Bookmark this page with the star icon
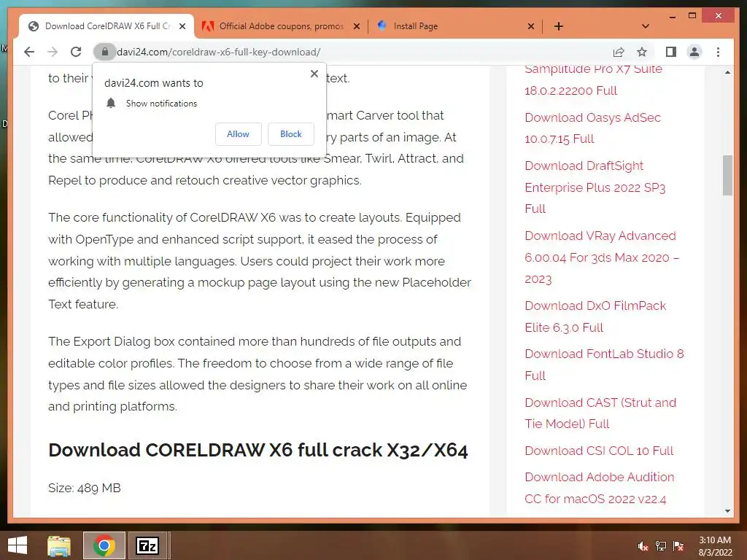The height and width of the screenshot is (560, 747). [642, 52]
